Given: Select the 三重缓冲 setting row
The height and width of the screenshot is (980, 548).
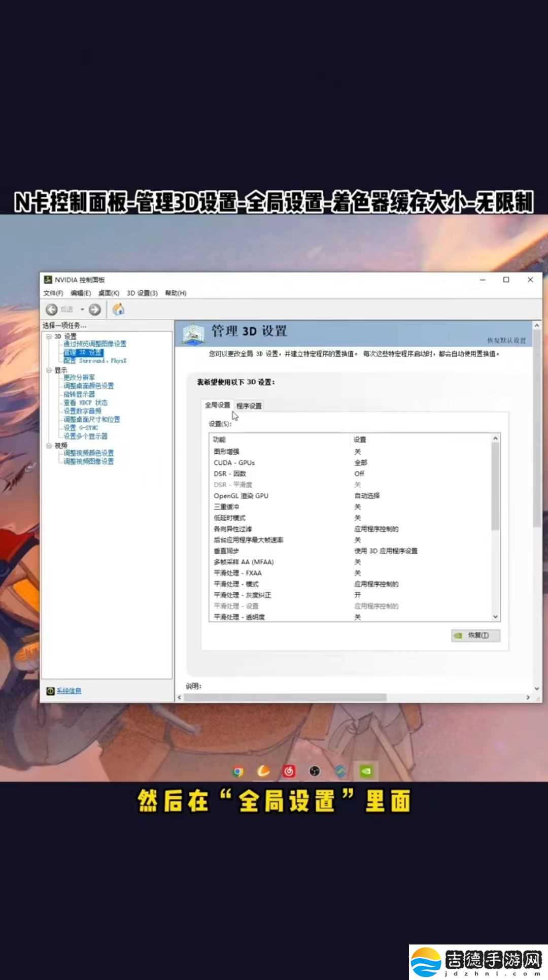Looking at the screenshot, I should click(351, 507).
